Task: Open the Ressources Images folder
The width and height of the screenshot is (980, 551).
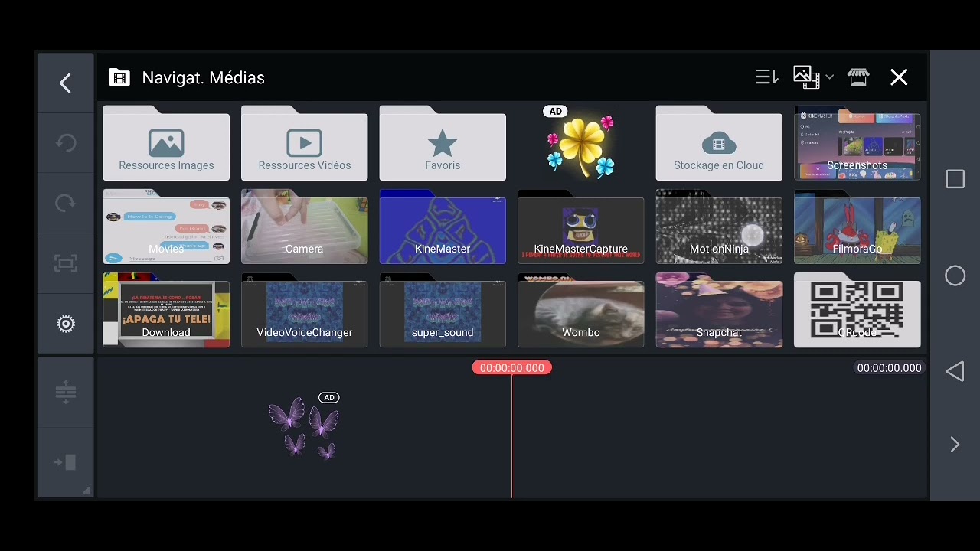Action: tap(166, 144)
